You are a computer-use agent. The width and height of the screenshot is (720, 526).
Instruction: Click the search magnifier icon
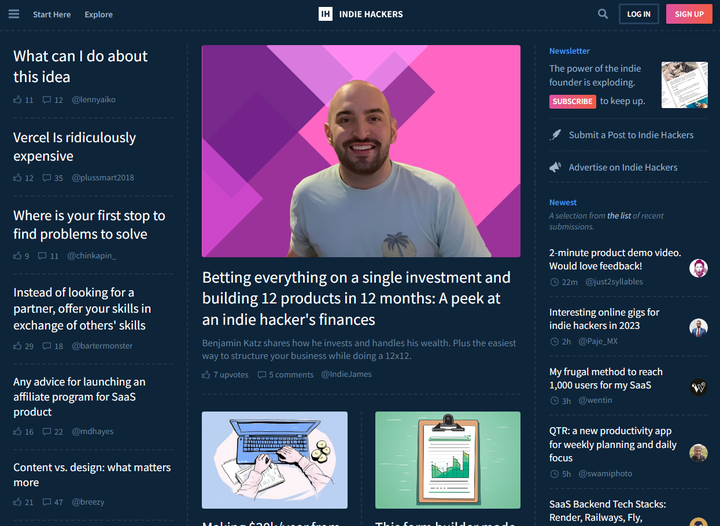603,14
